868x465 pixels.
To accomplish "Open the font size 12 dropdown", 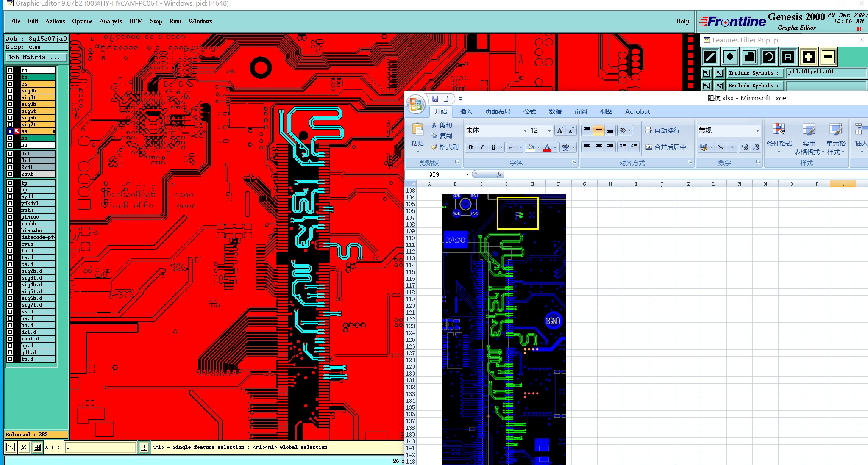I will [x=549, y=131].
